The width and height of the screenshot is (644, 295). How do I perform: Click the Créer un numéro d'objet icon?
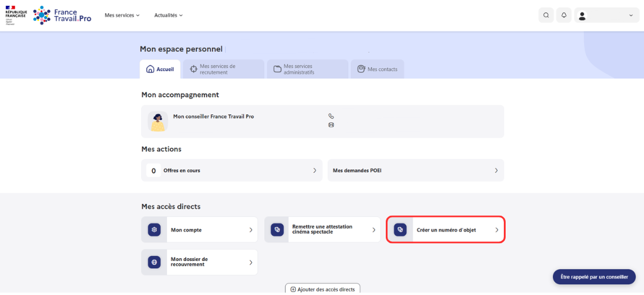pos(400,230)
